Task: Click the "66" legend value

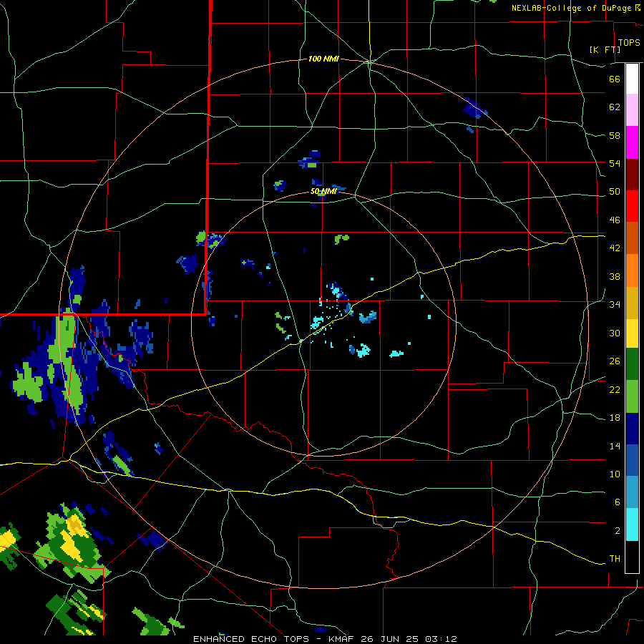Action: pyautogui.click(x=615, y=79)
